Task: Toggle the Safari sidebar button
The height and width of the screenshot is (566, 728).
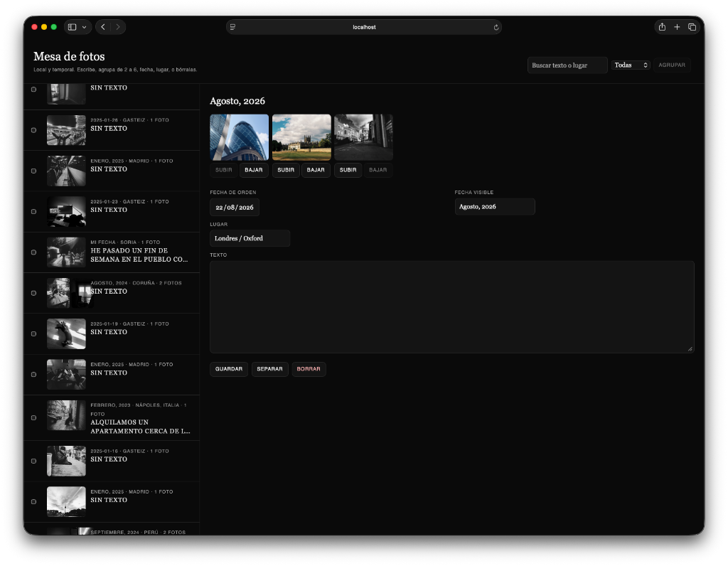Action: click(x=72, y=27)
